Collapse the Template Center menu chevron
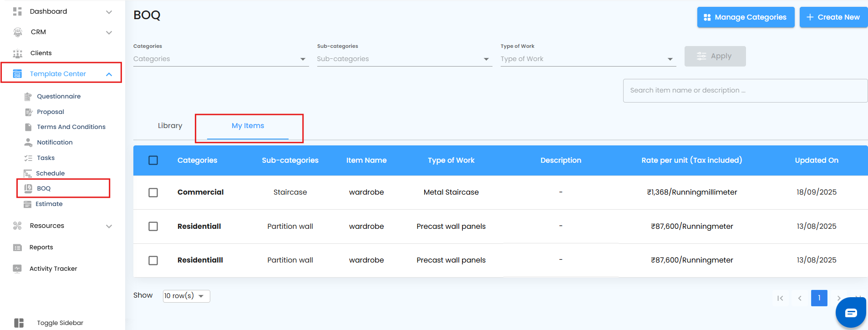The width and height of the screenshot is (868, 330). (x=109, y=74)
